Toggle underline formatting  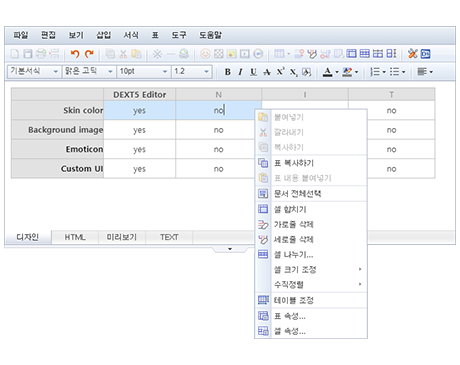click(253, 72)
